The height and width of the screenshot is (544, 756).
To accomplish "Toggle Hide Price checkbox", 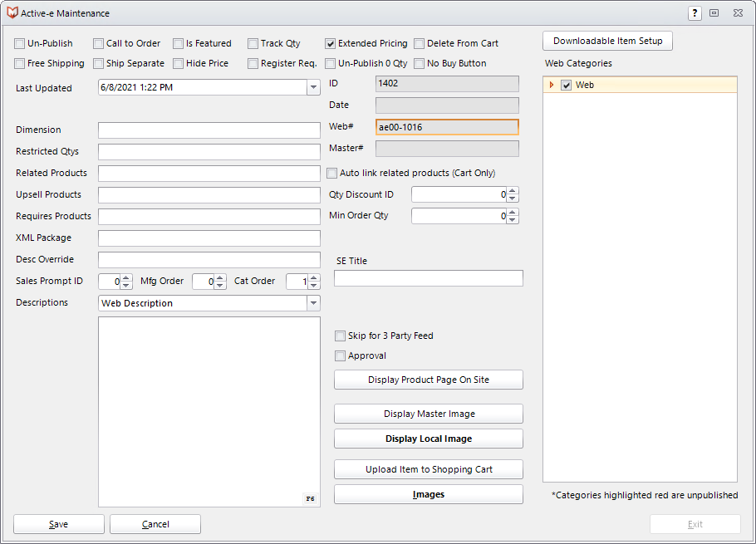I will point(179,63).
